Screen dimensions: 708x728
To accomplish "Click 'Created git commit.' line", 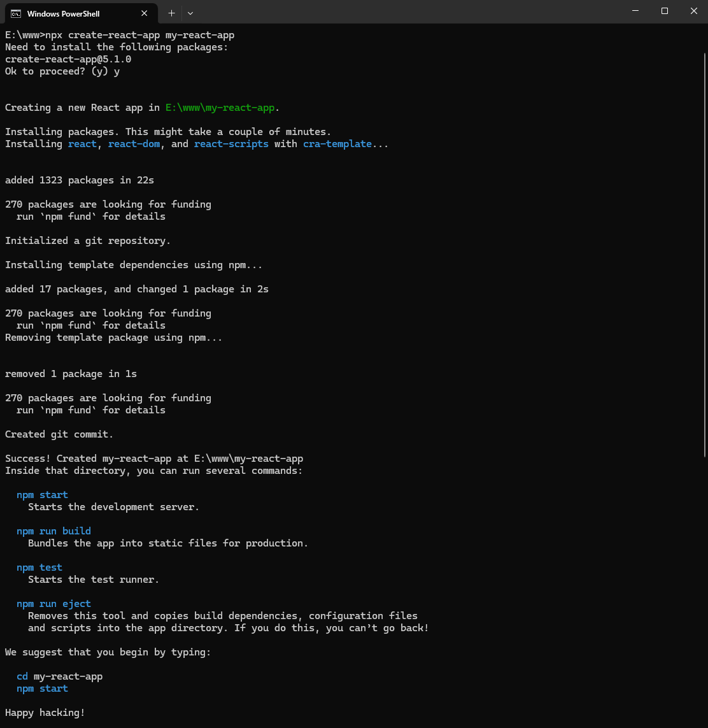I will coord(59,434).
